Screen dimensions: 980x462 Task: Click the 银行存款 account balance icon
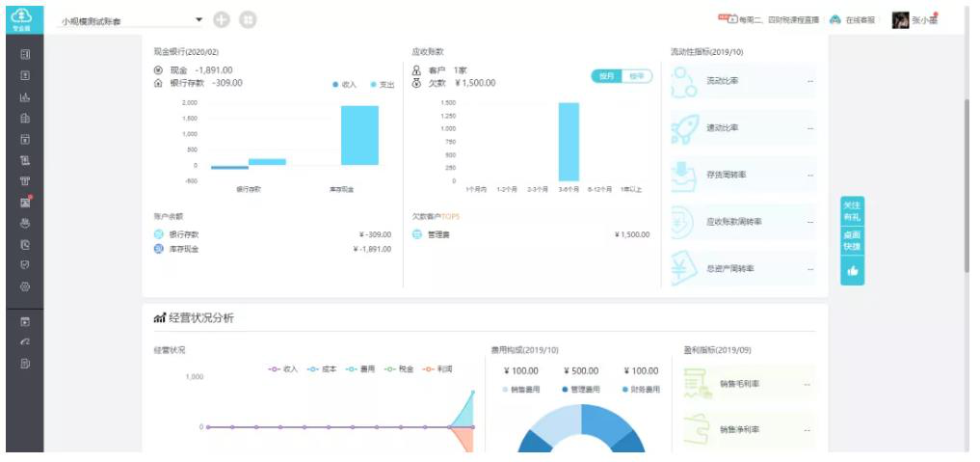tap(159, 234)
